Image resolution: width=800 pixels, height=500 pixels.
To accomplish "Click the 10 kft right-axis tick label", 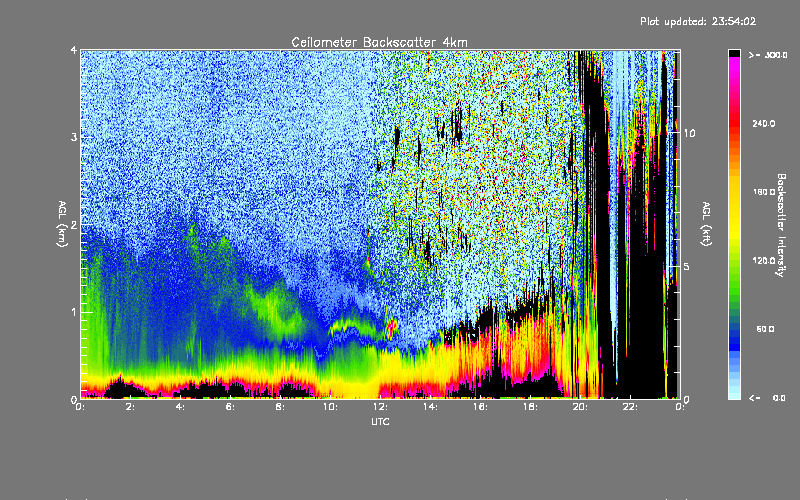I will [x=689, y=133].
